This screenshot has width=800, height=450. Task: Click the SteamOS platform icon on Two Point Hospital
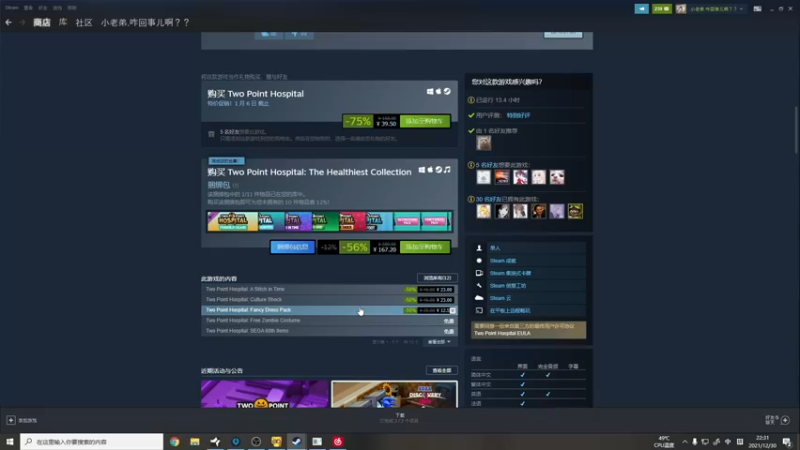[447, 91]
